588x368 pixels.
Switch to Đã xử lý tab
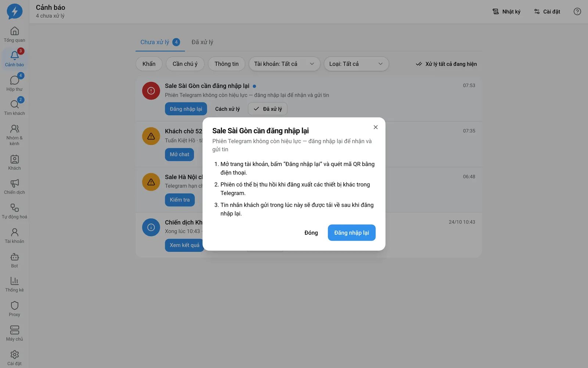tap(202, 42)
